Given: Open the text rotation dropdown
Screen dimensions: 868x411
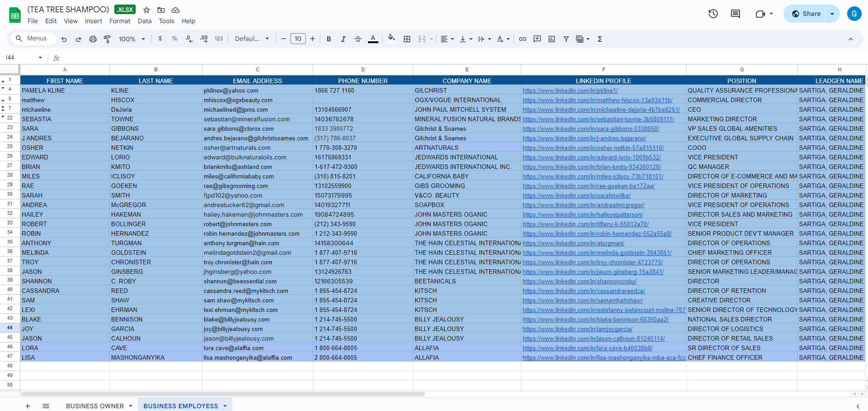Looking at the screenshot, I should pyautogui.click(x=503, y=39).
